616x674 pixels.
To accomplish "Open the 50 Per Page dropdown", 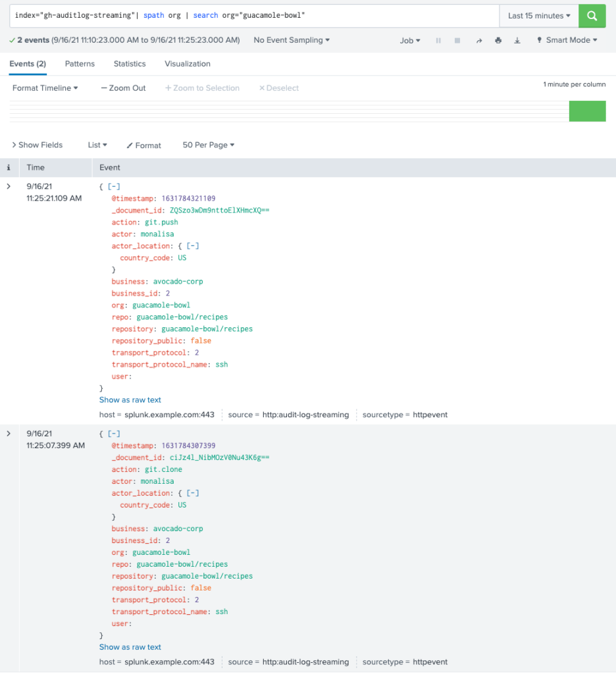I will click(x=208, y=145).
